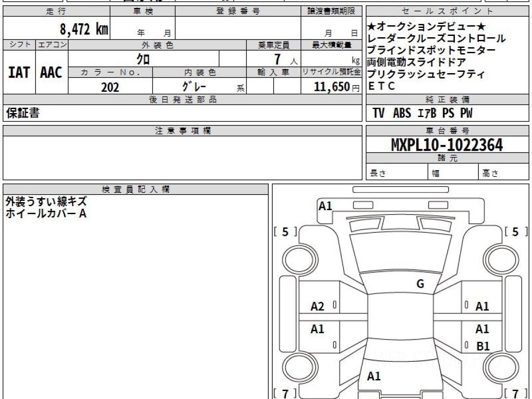Select the seating capacity 7 人
The width and height of the screenshot is (532, 399).
[287, 59]
